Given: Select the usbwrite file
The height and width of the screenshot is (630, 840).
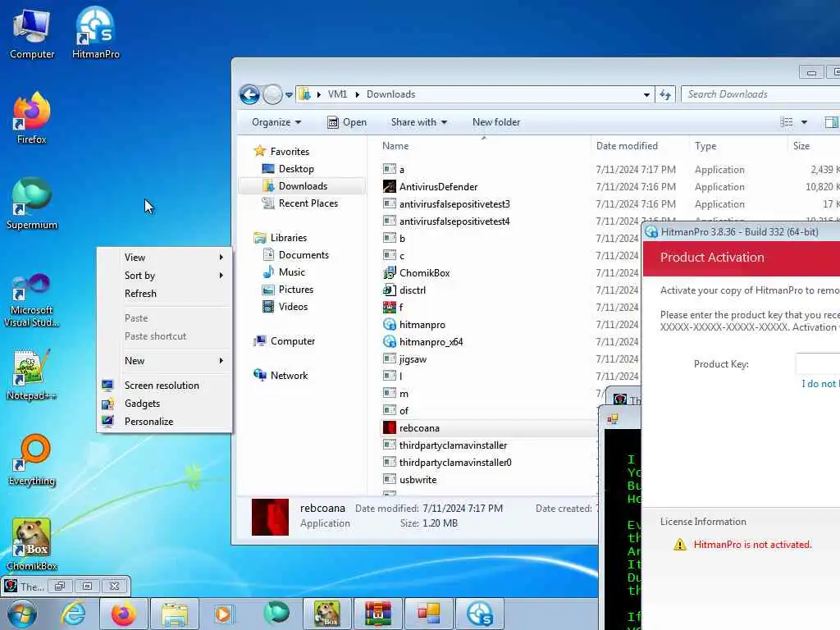Looking at the screenshot, I should [x=410, y=479].
